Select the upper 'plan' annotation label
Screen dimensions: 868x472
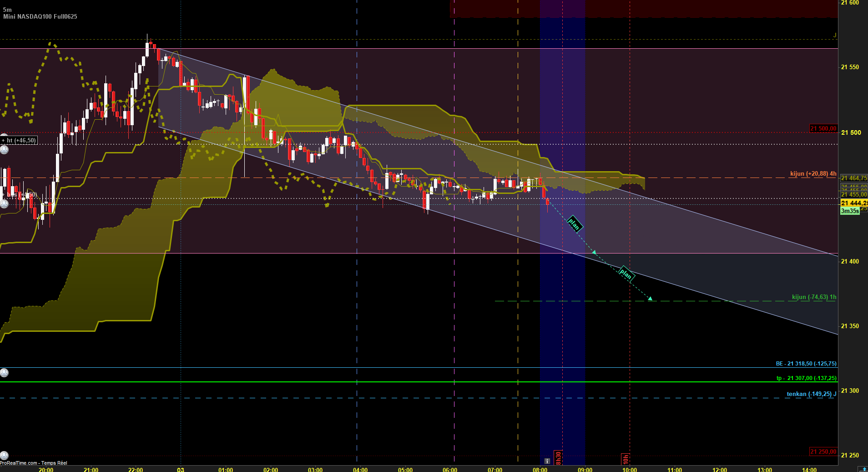pyautogui.click(x=574, y=223)
